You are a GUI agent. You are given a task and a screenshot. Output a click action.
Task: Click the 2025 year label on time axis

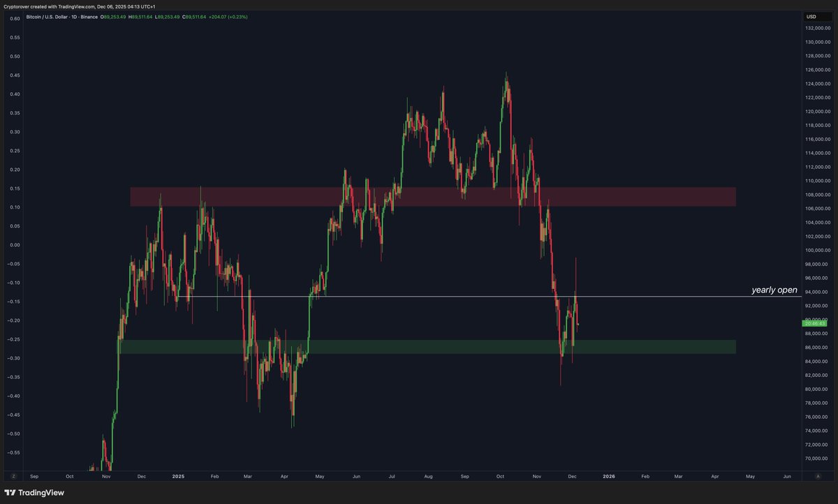click(178, 475)
